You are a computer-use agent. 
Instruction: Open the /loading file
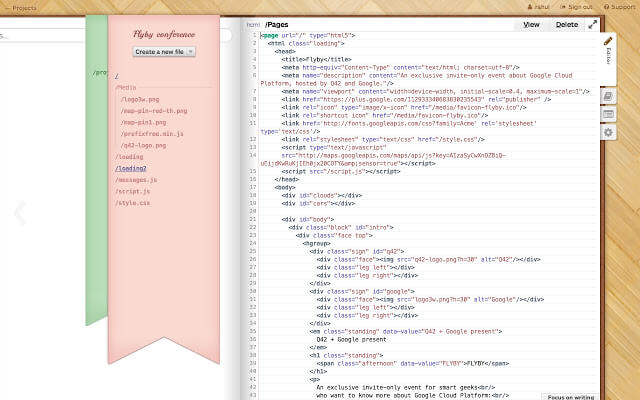[x=129, y=156]
